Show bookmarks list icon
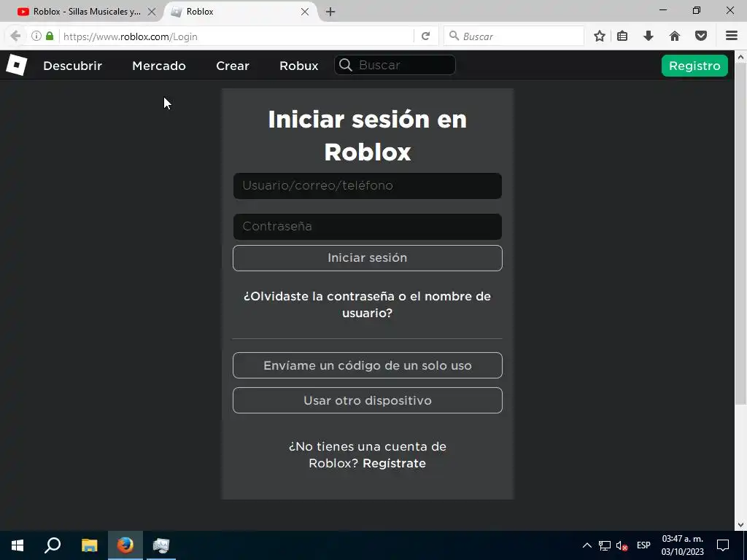 pos(622,36)
